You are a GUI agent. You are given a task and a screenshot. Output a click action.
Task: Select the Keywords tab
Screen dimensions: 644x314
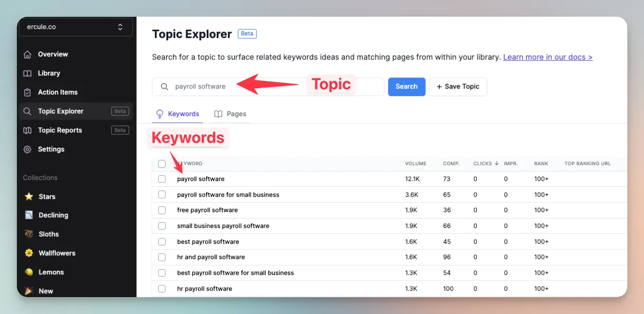point(178,114)
